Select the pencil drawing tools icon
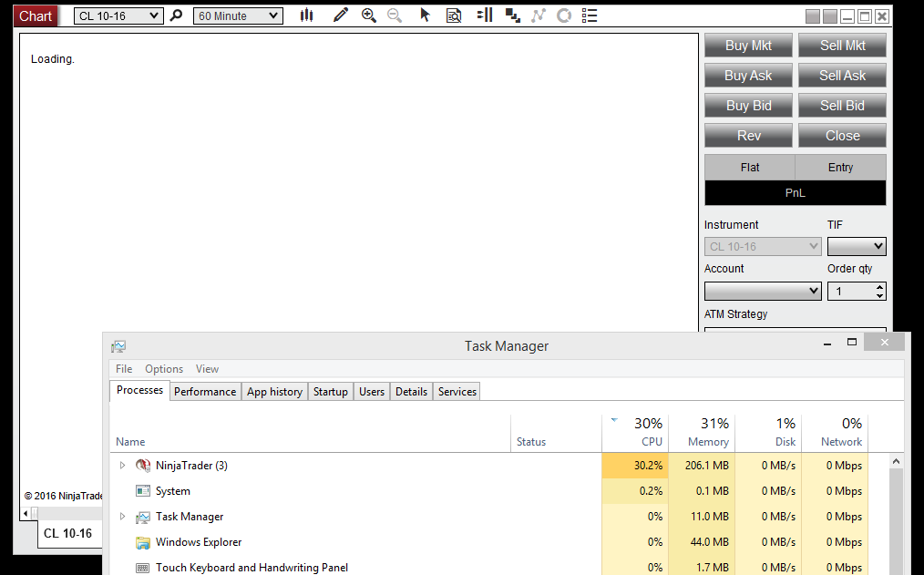This screenshot has width=924, height=575. [340, 15]
